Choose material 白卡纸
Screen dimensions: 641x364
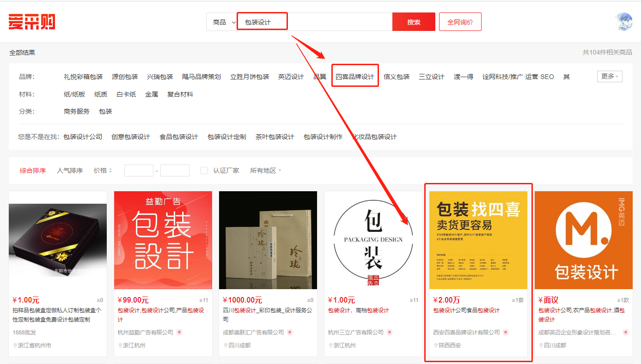click(x=126, y=94)
